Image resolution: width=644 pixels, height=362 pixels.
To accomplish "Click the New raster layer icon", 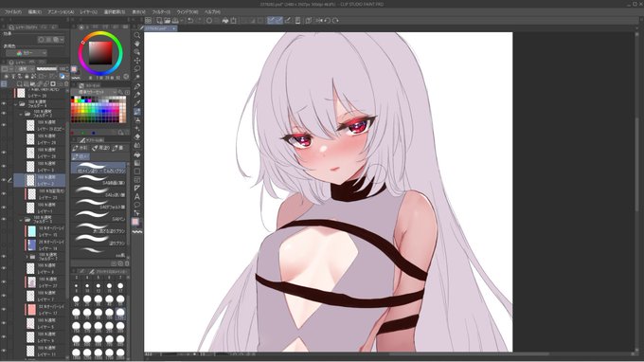I will (x=20, y=83).
